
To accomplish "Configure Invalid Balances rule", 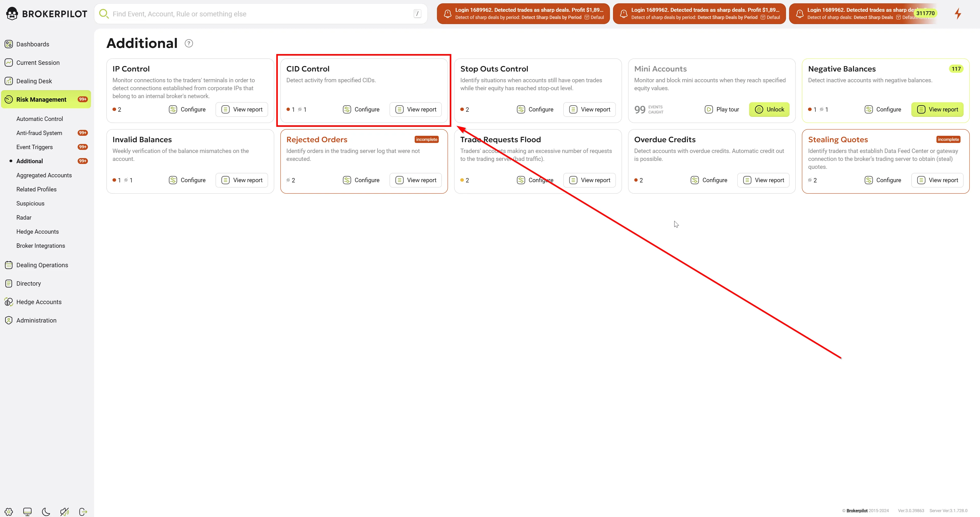I will point(187,180).
